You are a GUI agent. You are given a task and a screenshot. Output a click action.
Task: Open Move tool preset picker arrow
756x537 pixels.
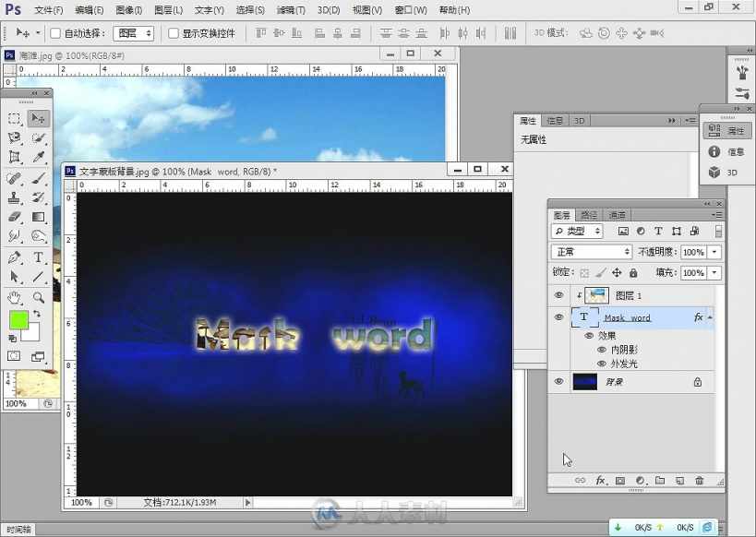tap(38, 33)
